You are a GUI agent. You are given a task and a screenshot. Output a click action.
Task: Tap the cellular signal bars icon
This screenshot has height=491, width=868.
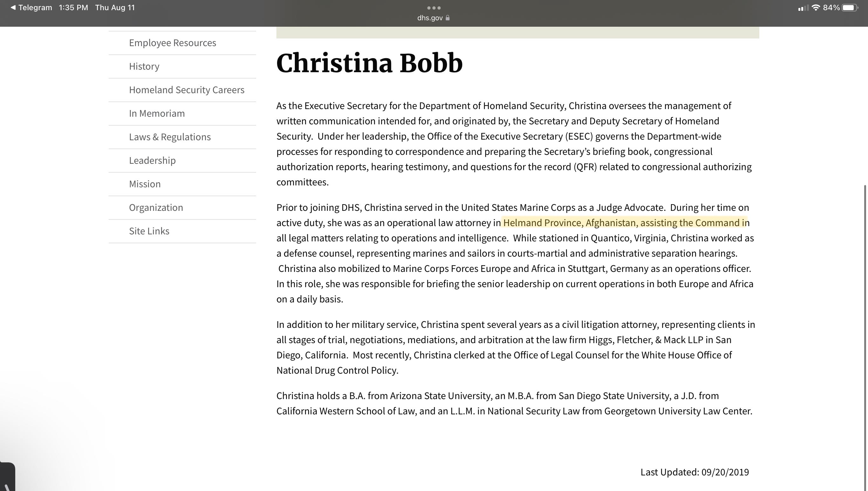pos(803,8)
